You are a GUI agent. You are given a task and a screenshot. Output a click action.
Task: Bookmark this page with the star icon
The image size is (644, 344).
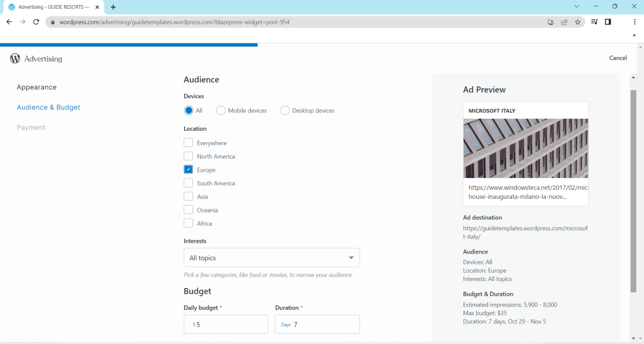click(577, 22)
